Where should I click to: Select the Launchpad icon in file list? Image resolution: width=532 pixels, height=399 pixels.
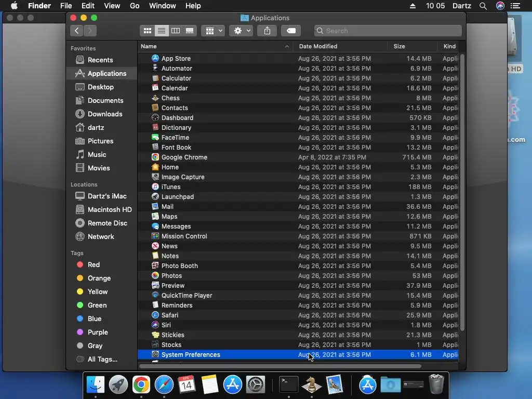(155, 196)
